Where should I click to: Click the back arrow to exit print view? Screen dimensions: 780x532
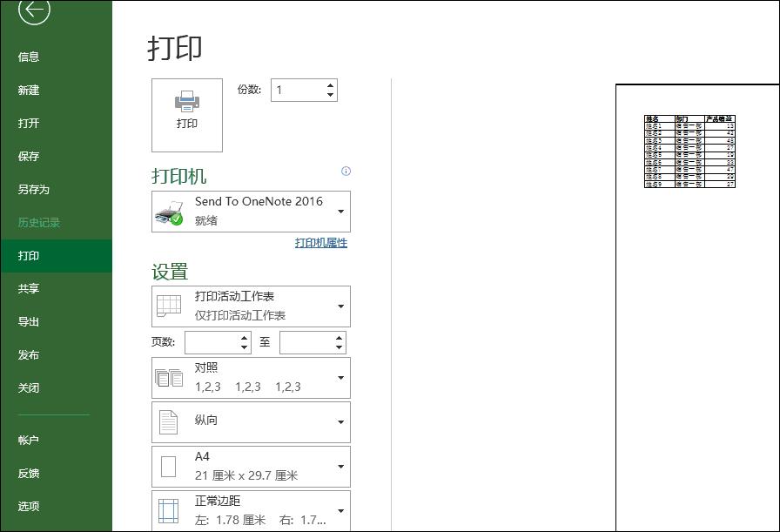[x=33, y=12]
